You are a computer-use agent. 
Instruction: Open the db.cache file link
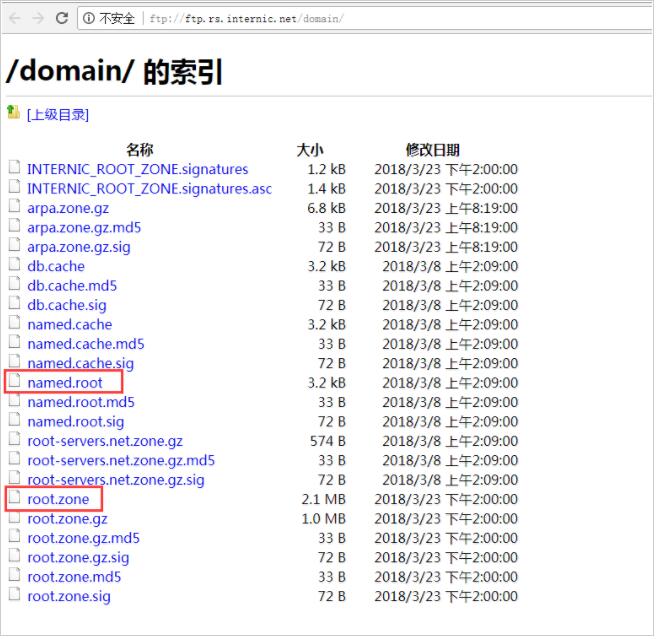(x=56, y=267)
